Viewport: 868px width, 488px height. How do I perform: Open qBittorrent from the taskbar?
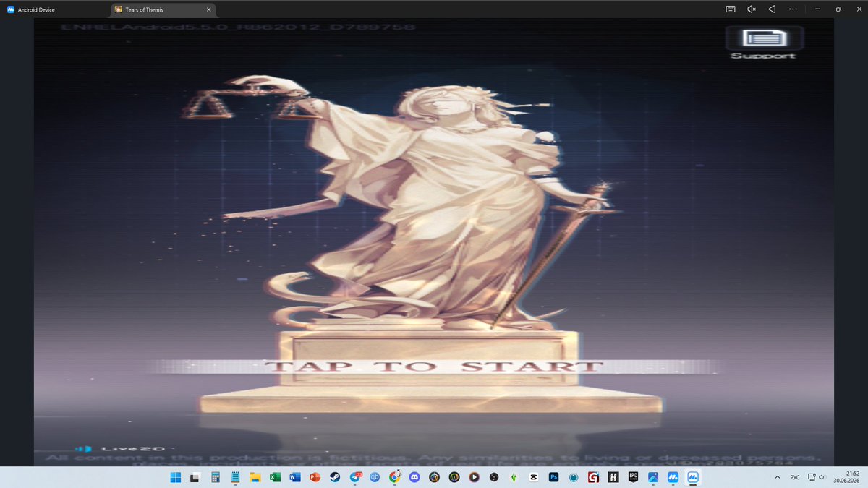pyautogui.click(x=375, y=477)
